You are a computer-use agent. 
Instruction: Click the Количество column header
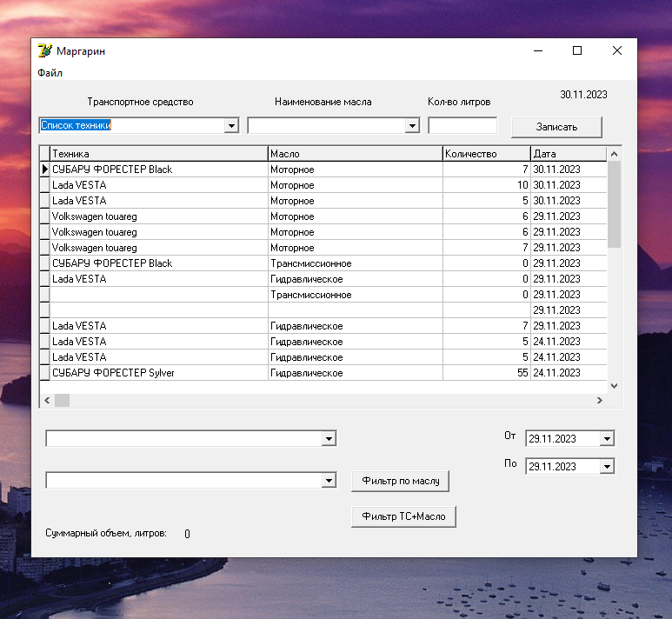pos(487,154)
